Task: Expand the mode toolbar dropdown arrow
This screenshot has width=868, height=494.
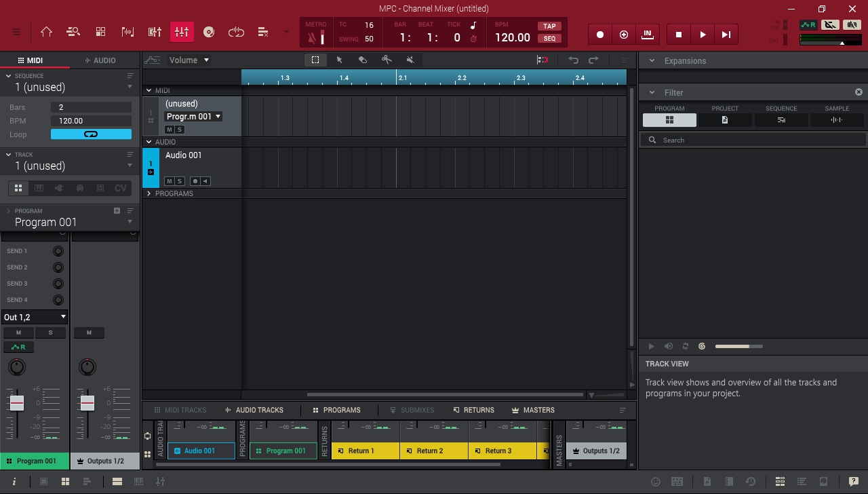Action: pos(286,32)
